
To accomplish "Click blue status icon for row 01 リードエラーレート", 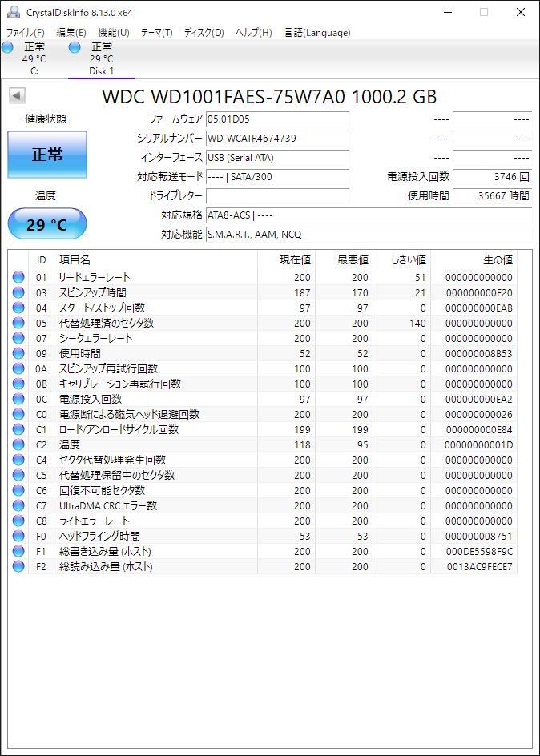I will point(18,277).
